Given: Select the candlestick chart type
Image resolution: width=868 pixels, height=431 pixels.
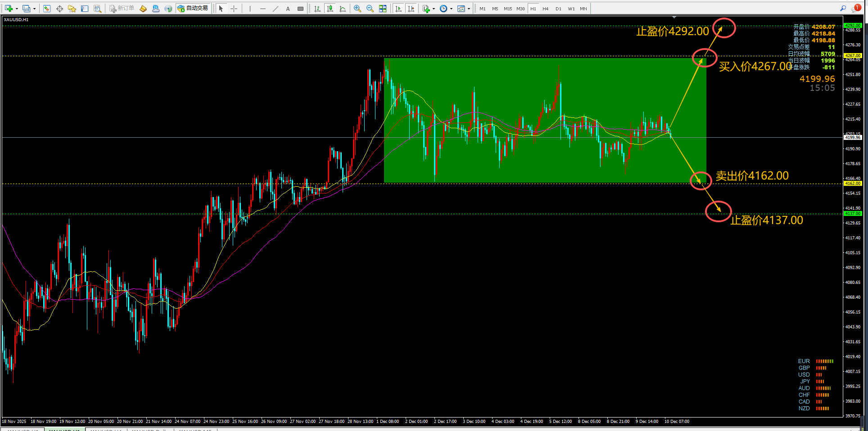Looking at the screenshot, I should coord(330,9).
